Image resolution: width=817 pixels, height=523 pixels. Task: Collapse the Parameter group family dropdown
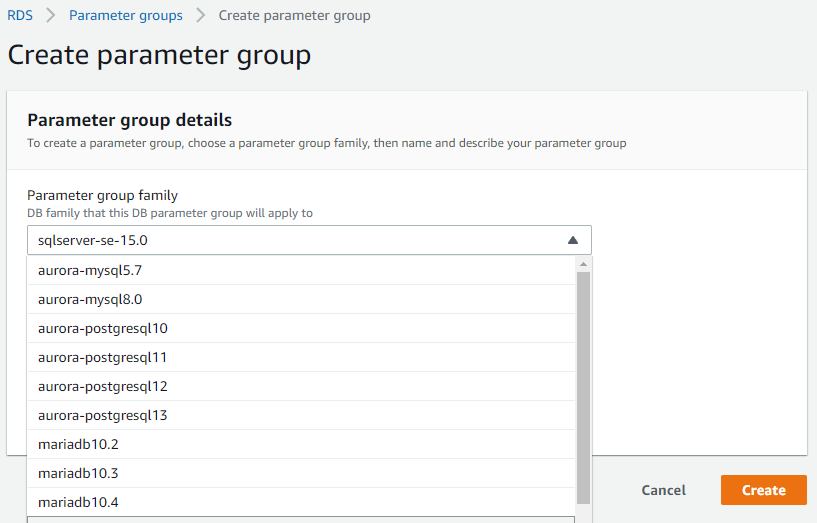pyautogui.click(x=309, y=240)
